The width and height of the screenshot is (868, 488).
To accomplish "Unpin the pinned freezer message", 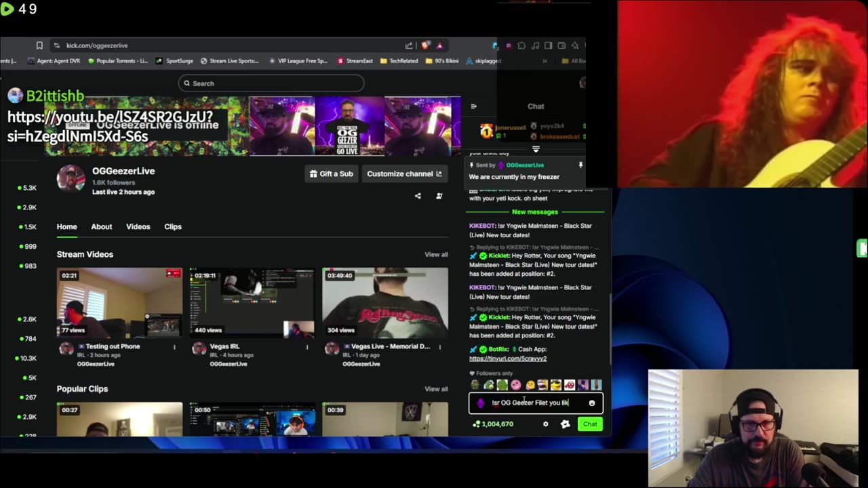I will click(580, 165).
